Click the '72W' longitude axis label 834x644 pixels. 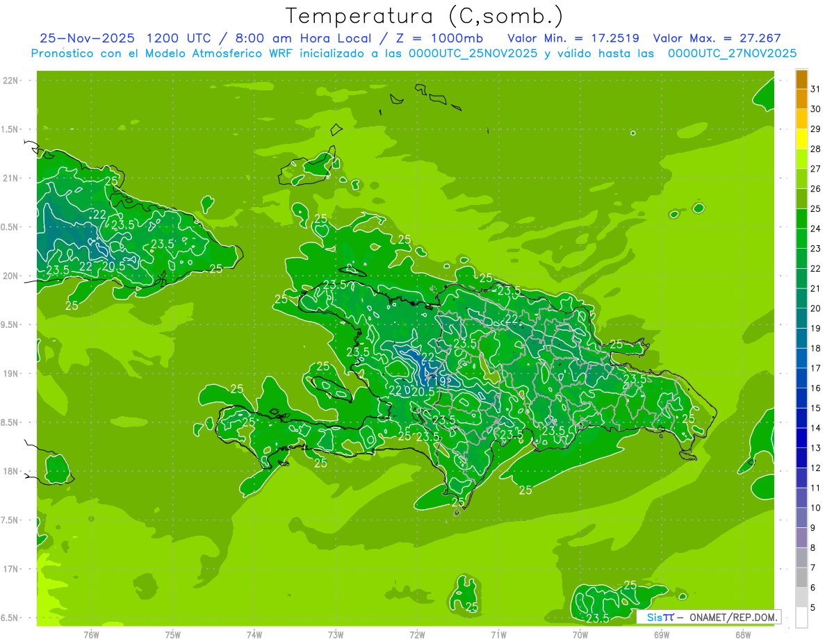point(417,634)
